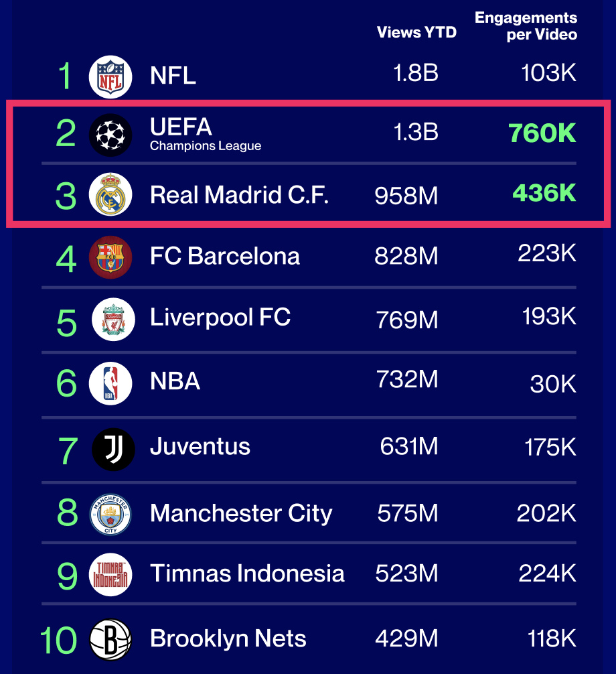Viewport: 616px width, 674px height.
Task: Open the FC Barcelona crest icon
Action: tap(110, 257)
